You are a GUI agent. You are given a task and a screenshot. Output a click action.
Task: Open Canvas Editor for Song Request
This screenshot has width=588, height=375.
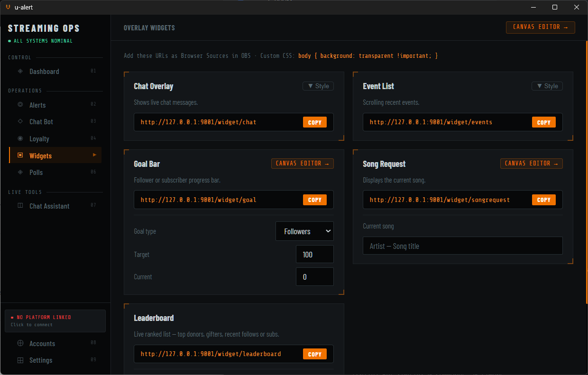(532, 164)
